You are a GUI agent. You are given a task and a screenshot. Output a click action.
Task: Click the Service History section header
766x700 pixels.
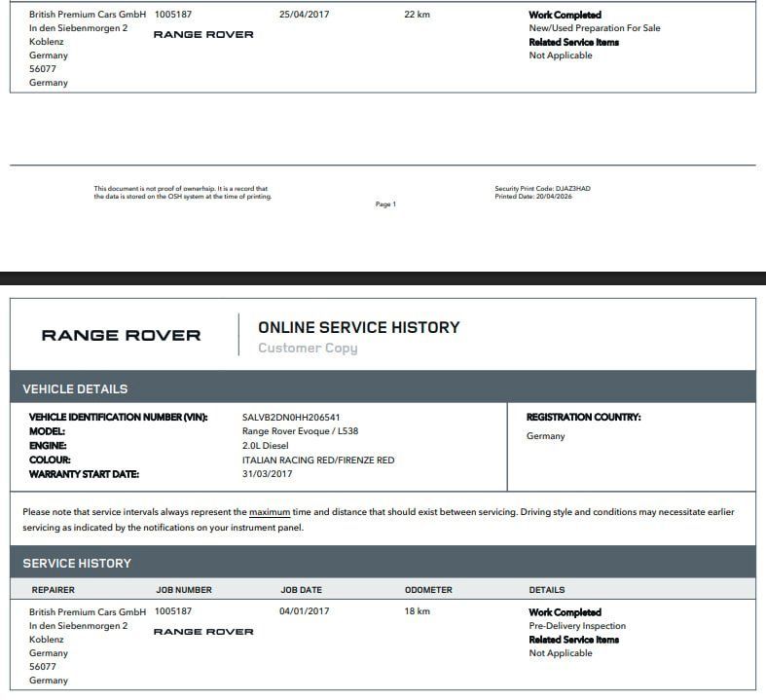click(x=77, y=564)
